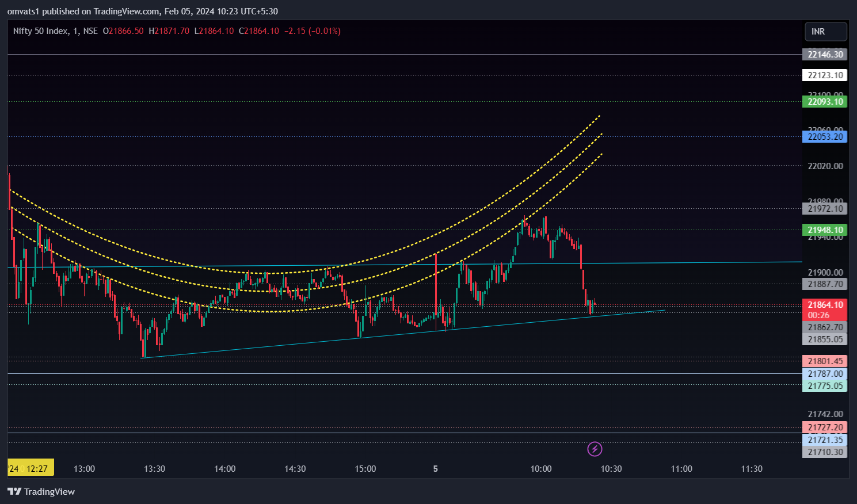Select the 21775.05 price label
Screen dimensions: 857x504
pyautogui.click(x=825, y=386)
